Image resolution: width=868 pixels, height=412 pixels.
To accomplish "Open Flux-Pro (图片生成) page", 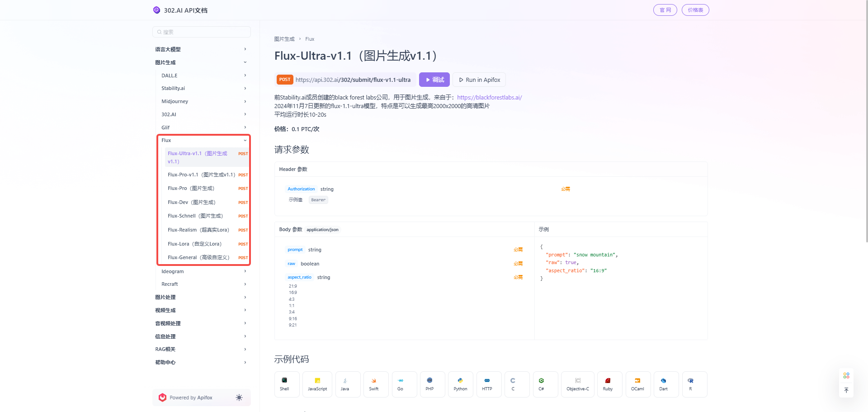I will click(207, 188).
